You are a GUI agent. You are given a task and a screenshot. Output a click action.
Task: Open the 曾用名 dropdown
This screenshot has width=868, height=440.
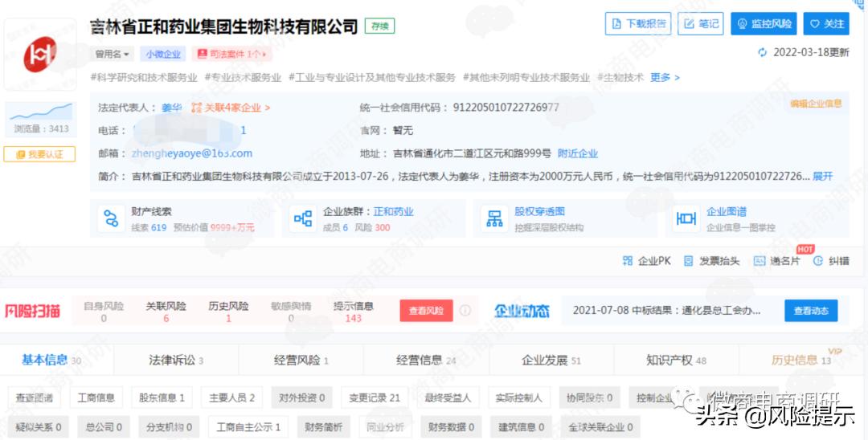tap(113, 54)
